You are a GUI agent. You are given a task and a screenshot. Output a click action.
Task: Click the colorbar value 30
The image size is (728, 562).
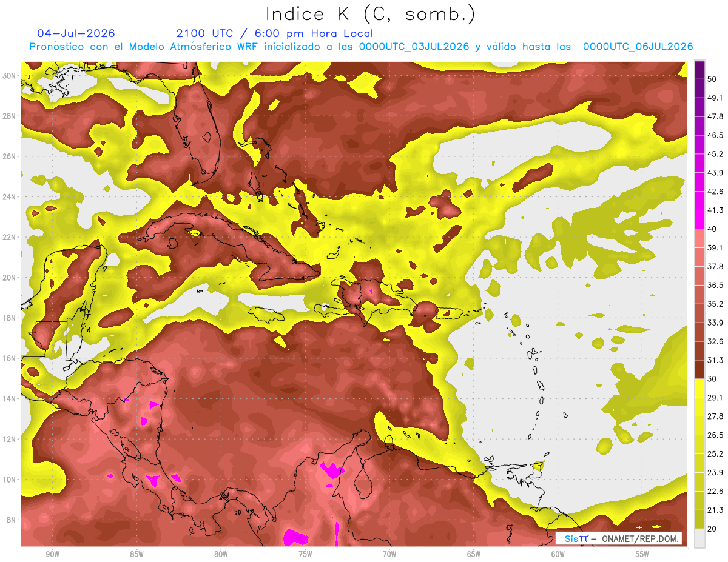point(712,379)
